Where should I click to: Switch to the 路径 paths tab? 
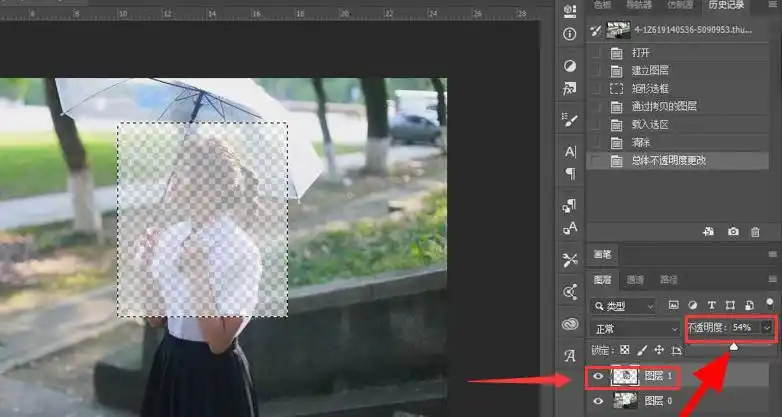pyautogui.click(x=669, y=279)
